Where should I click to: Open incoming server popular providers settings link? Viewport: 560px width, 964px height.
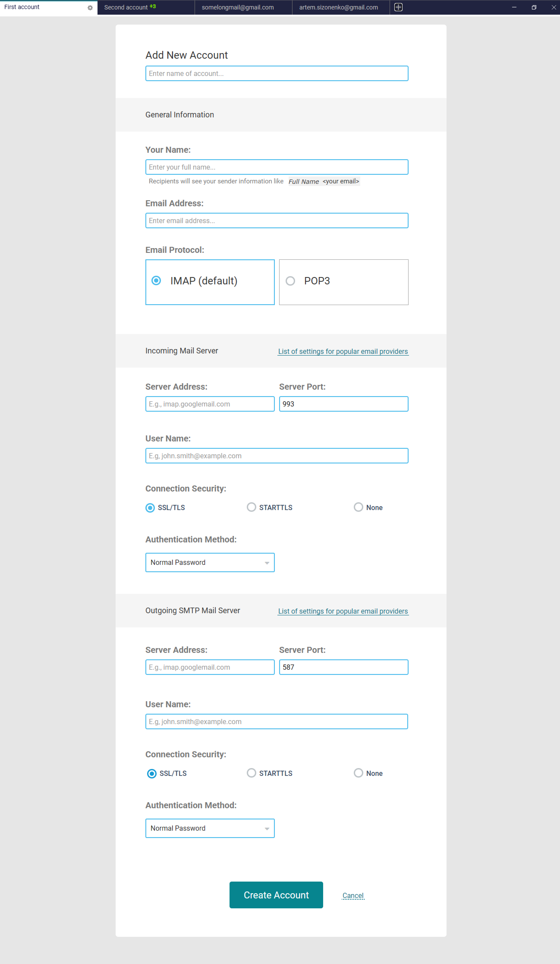pyautogui.click(x=343, y=351)
